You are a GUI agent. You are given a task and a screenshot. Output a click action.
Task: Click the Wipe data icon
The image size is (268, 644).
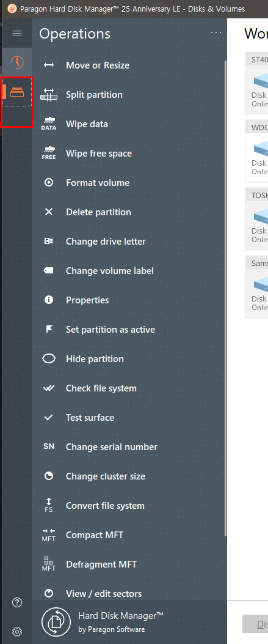(49, 124)
